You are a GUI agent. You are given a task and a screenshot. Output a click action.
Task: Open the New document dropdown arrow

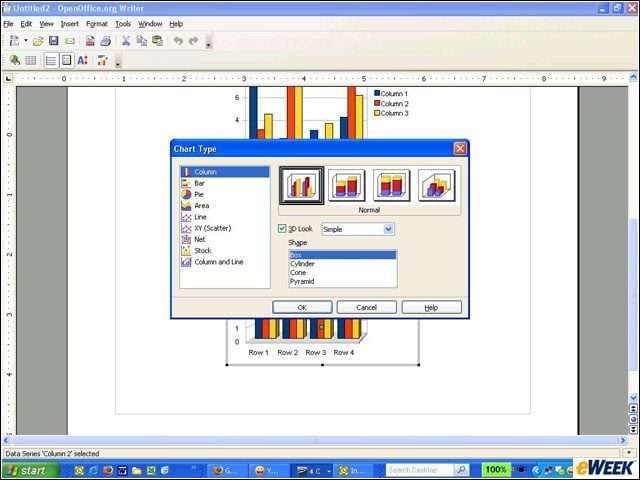pyautogui.click(x=26, y=40)
